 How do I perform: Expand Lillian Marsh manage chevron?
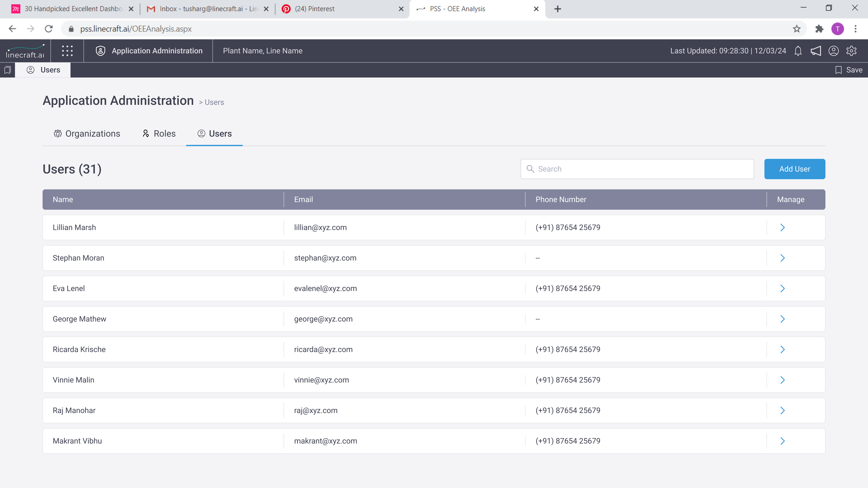[x=782, y=227]
